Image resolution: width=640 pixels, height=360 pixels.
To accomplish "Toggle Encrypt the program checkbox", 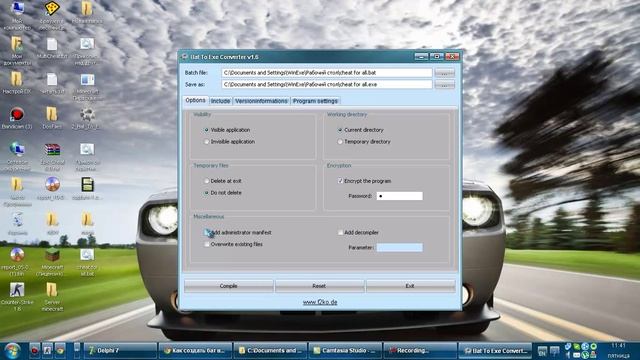I will [x=340, y=181].
